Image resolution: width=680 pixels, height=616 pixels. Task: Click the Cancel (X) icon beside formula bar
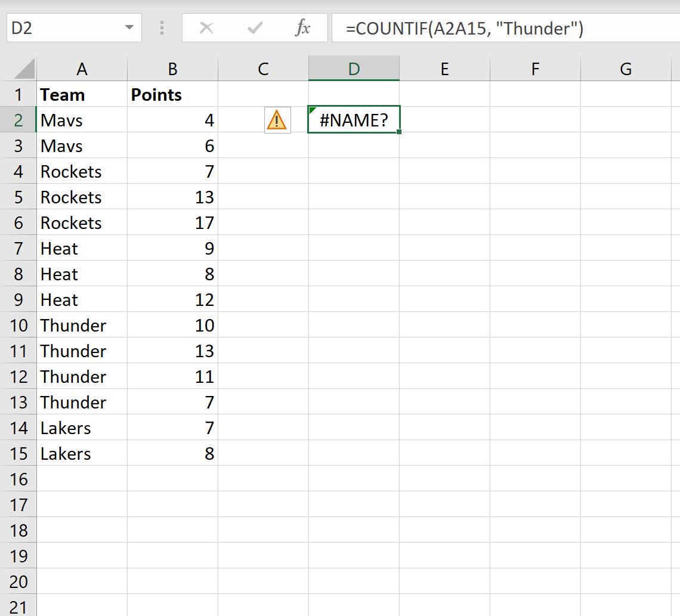coord(208,27)
